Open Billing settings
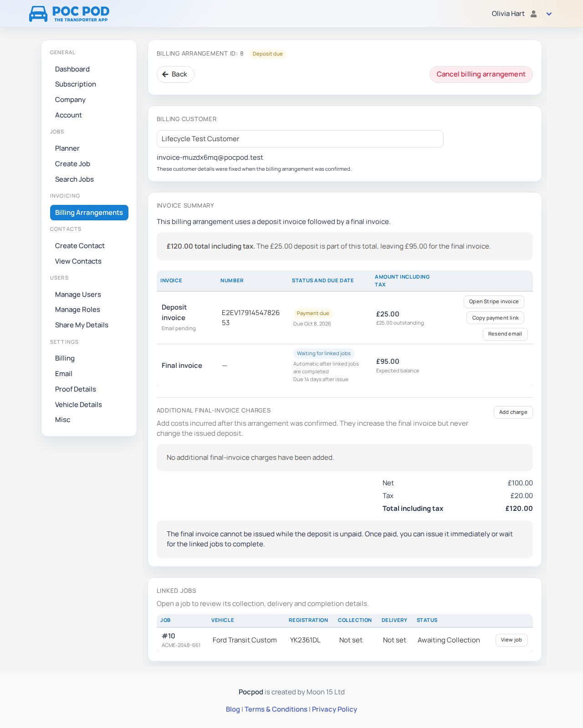This screenshot has height=728, width=583. coord(65,358)
